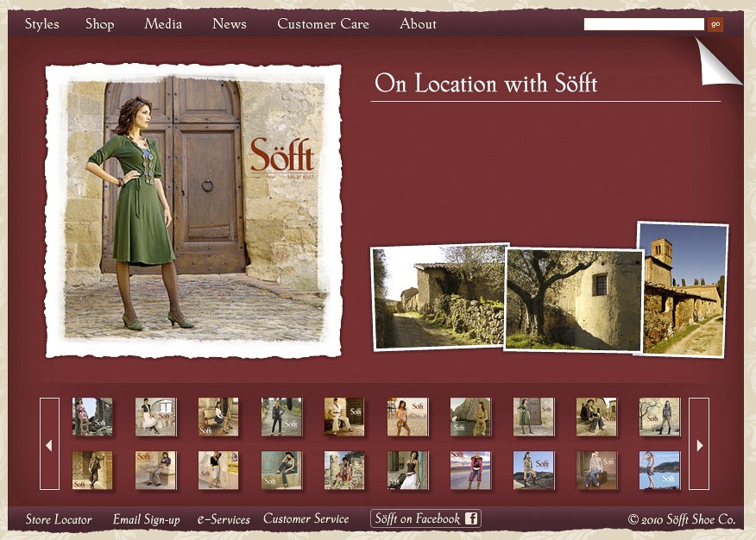
Task: Open the olive tree and white wall photo
Action: (574, 299)
